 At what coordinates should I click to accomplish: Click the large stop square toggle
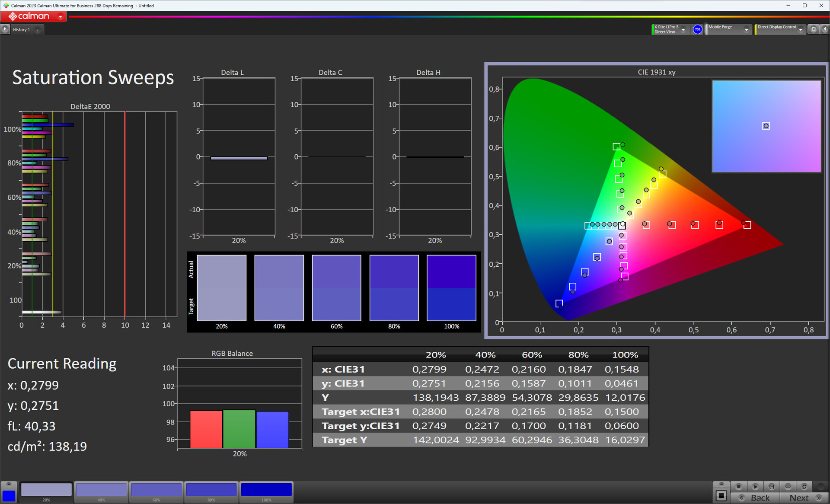721,495
